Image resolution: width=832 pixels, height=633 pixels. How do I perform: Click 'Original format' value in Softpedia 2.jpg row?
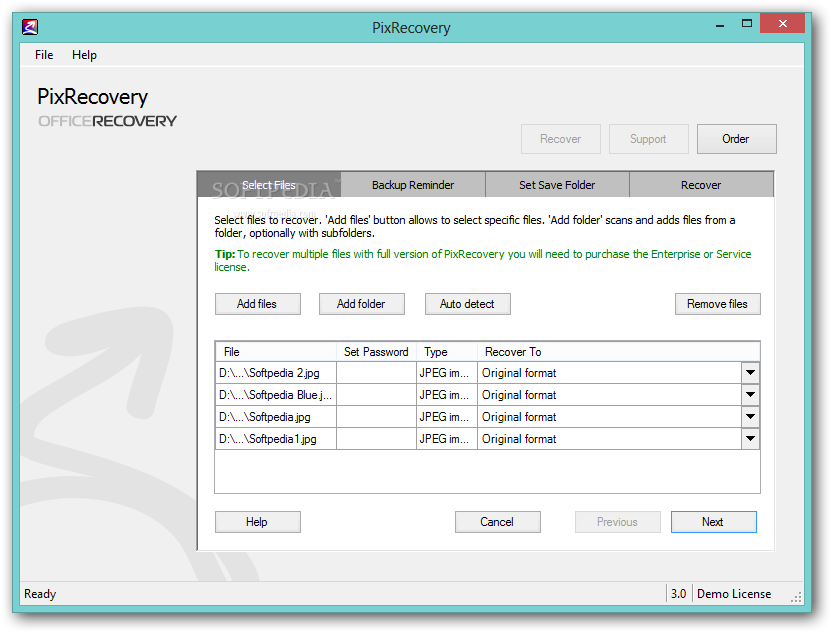click(519, 373)
